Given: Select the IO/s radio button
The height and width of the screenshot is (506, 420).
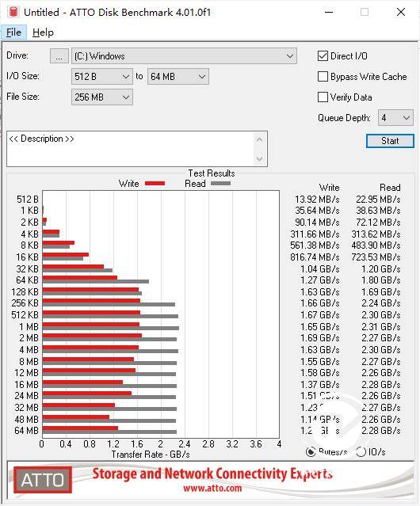Looking at the screenshot, I should coord(361,452).
